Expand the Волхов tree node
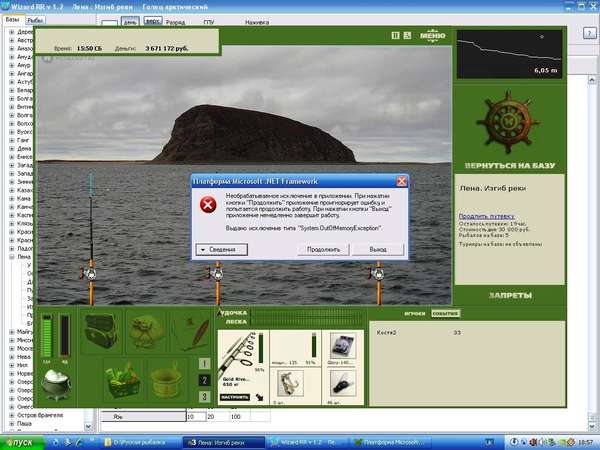This screenshot has width=600, height=450. coord(11,124)
